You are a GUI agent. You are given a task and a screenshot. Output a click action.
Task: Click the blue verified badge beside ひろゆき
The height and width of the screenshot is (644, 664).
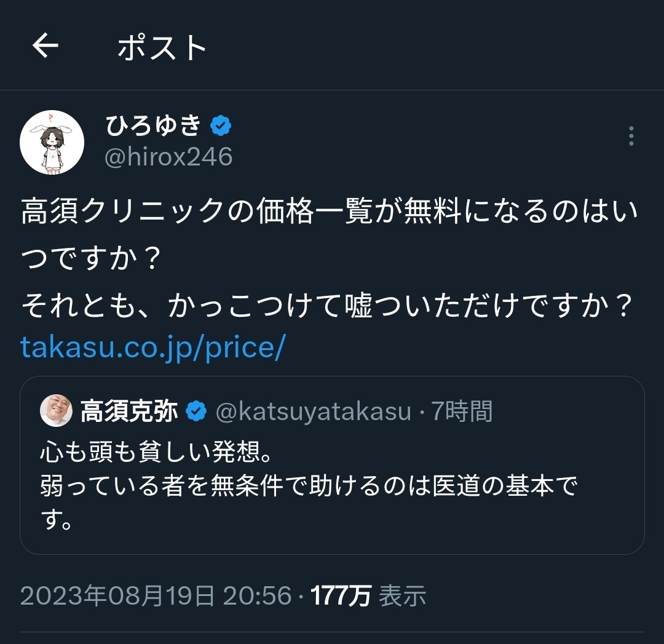pos(221,125)
